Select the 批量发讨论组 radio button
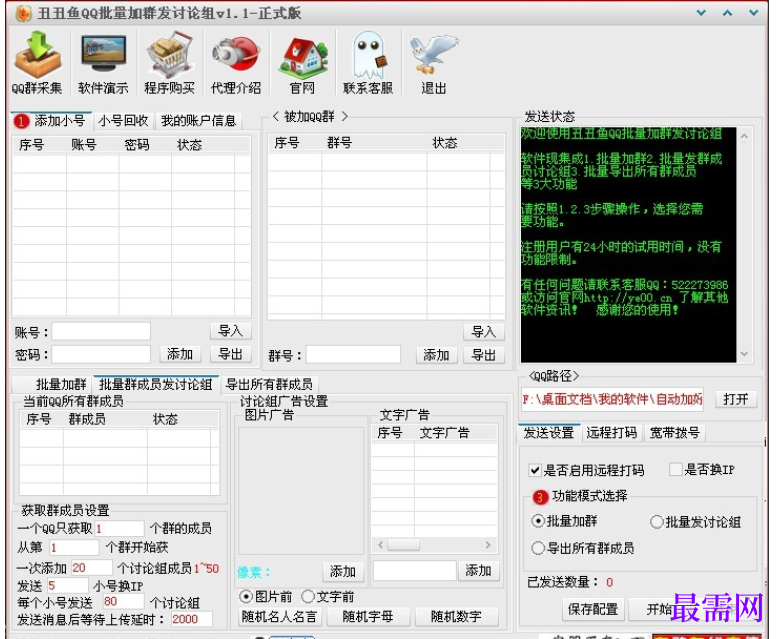 657,522
